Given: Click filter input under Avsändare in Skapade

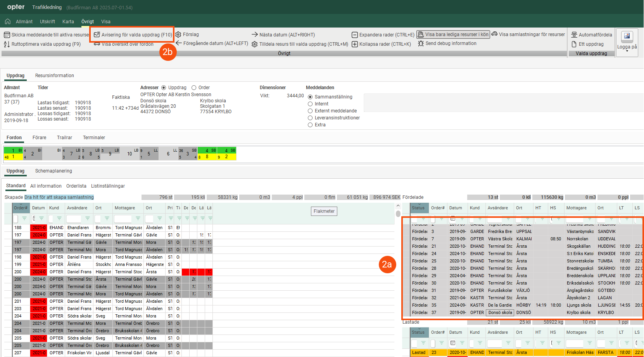Looking at the screenshot, I should pyautogui.click(x=74, y=219).
